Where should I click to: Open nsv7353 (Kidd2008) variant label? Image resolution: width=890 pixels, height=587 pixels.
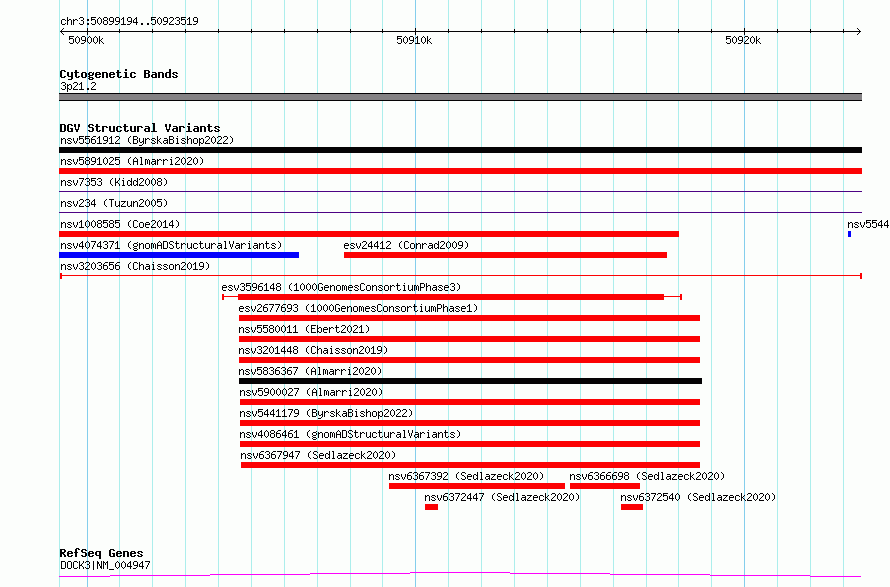114,182
